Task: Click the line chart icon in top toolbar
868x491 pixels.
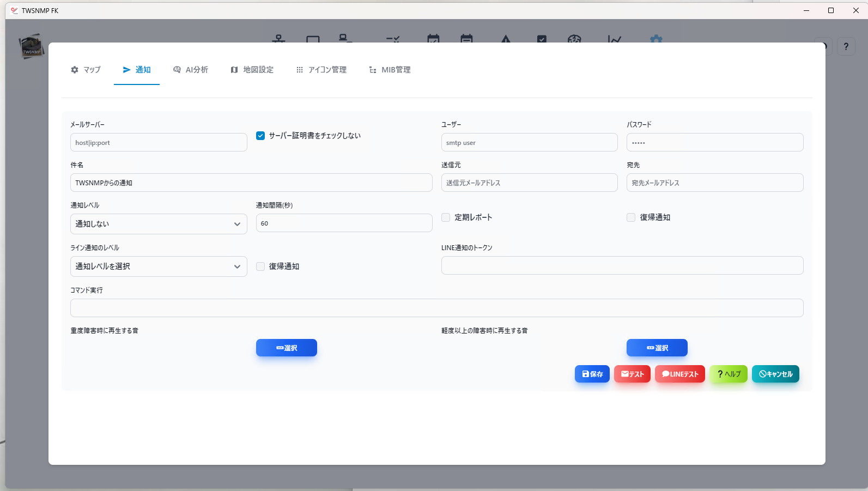Action: 615,39
